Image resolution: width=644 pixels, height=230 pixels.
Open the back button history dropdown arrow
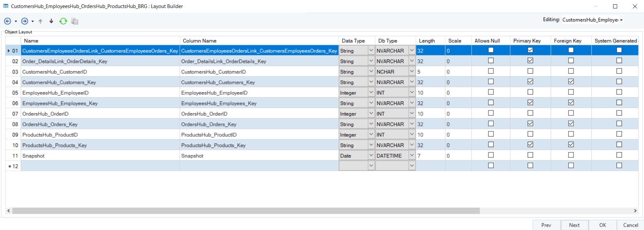[x=16, y=21]
